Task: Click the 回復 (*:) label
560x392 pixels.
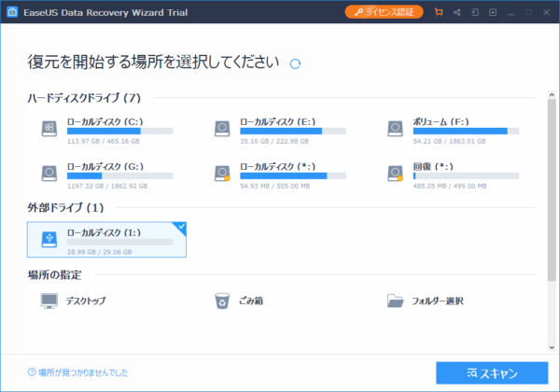Action: [433, 167]
